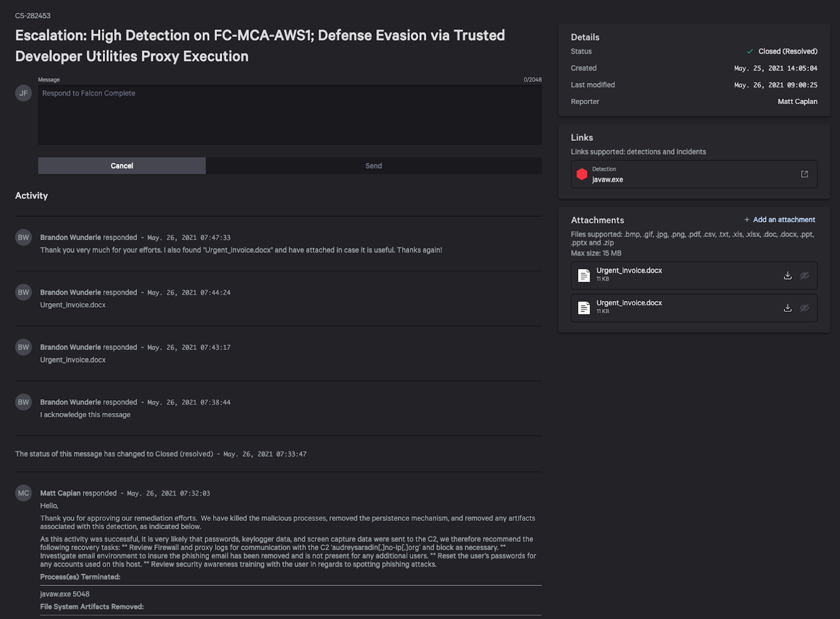Click BW avatar on the 07:38:44 response

(23, 402)
